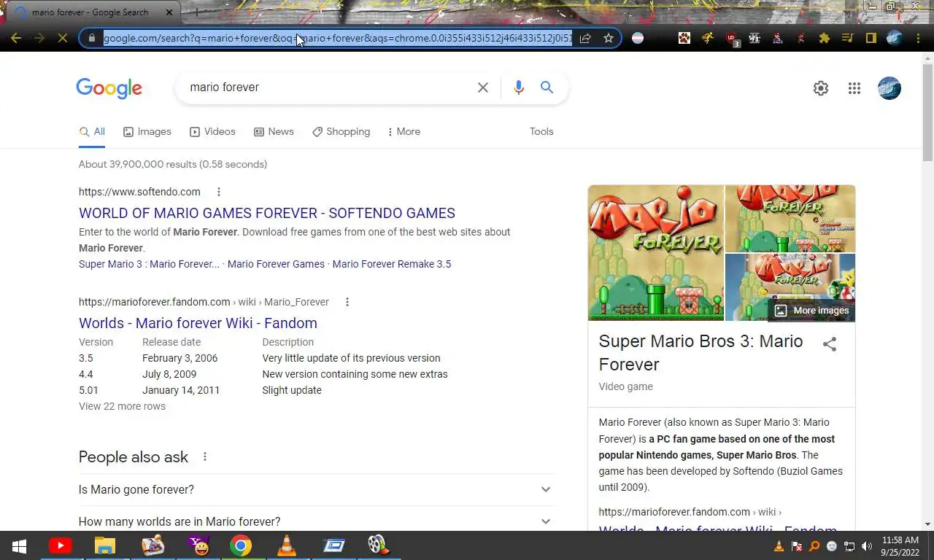Open the Google apps grid
The image size is (934, 560).
click(854, 88)
